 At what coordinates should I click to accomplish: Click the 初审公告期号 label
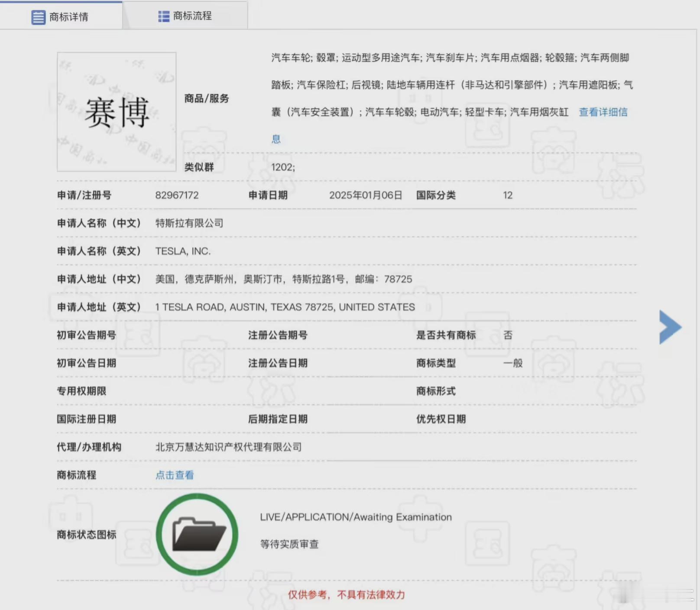86,335
